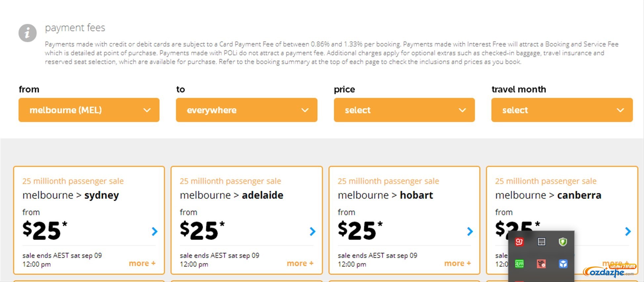
Task: Click the ozdazhe.com watermark logo
Action: pos(609,271)
